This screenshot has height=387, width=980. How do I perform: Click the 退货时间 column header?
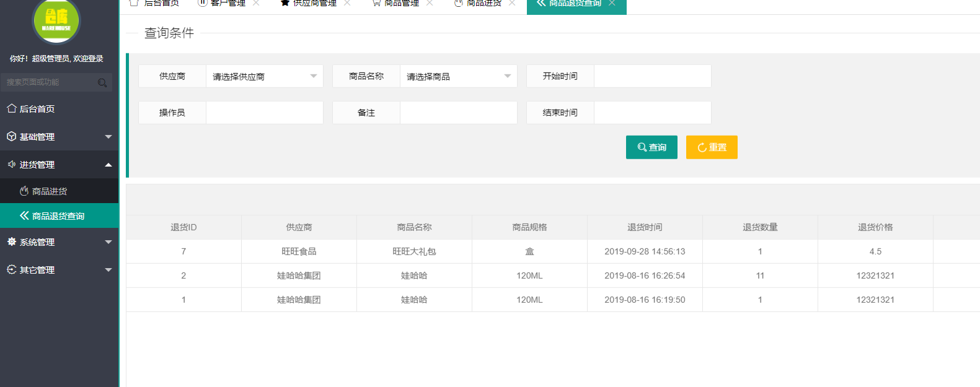(645, 227)
